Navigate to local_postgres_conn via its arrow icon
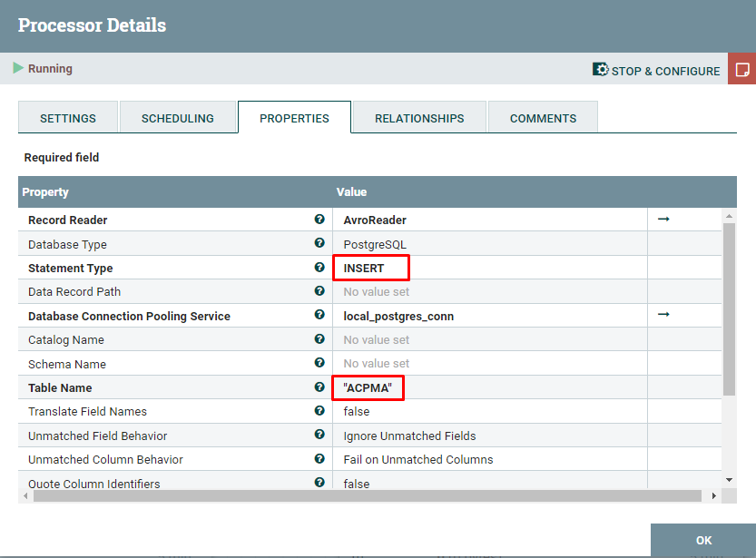Screen dimensions: 756x558 point(663,315)
